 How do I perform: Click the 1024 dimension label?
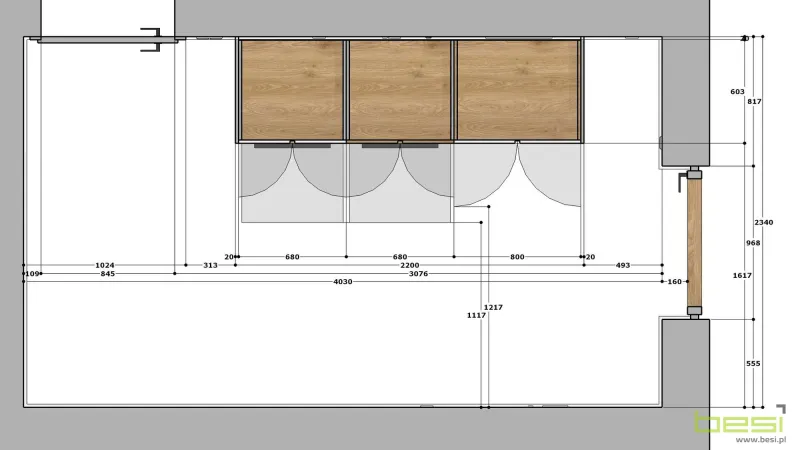coord(105,265)
